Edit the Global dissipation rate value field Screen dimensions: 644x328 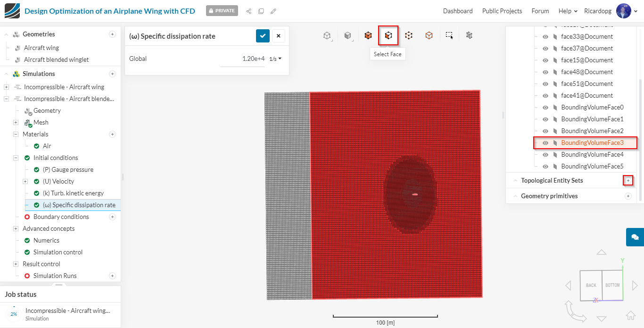click(x=242, y=59)
